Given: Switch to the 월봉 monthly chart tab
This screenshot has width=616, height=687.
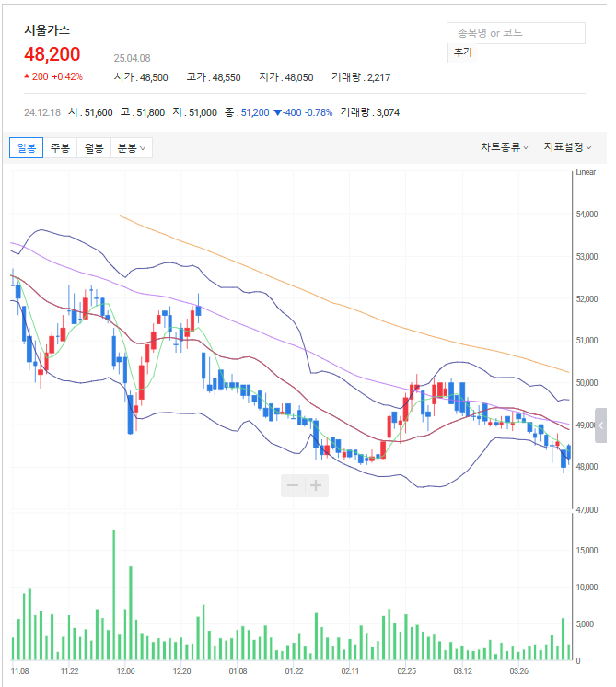Looking at the screenshot, I should (x=94, y=147).
